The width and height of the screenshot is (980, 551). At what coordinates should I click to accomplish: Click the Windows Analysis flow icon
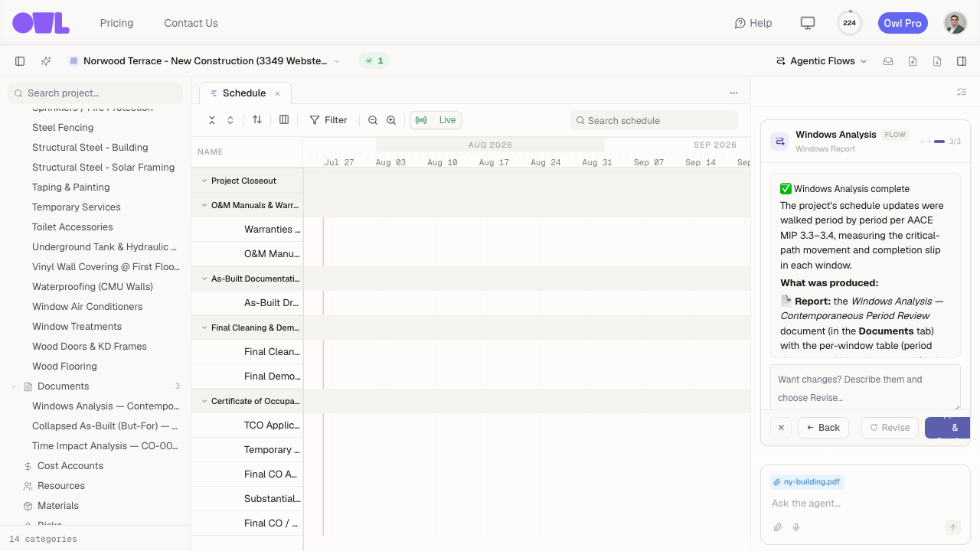tap(779, 142)
